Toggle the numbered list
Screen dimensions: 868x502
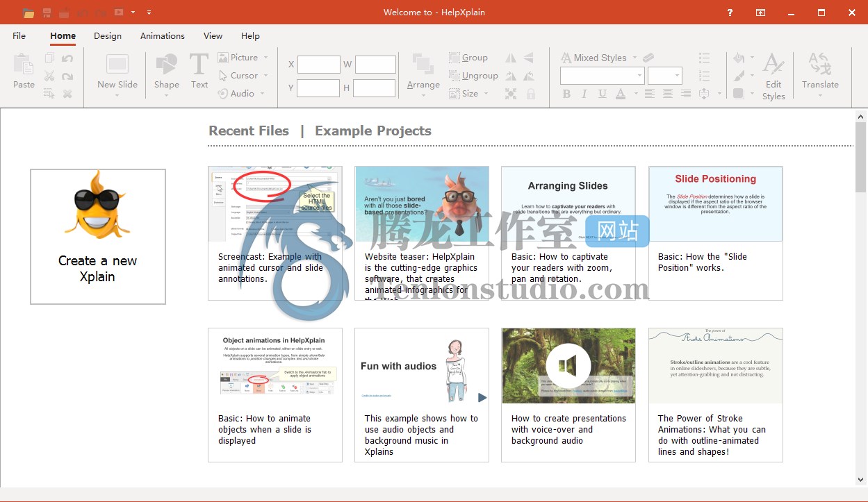[x=704, y=76]
